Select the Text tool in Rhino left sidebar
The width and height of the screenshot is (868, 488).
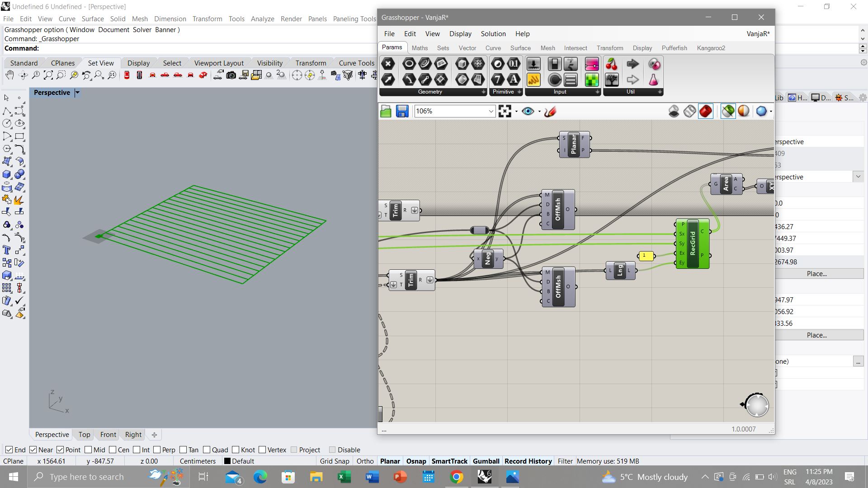6,250
